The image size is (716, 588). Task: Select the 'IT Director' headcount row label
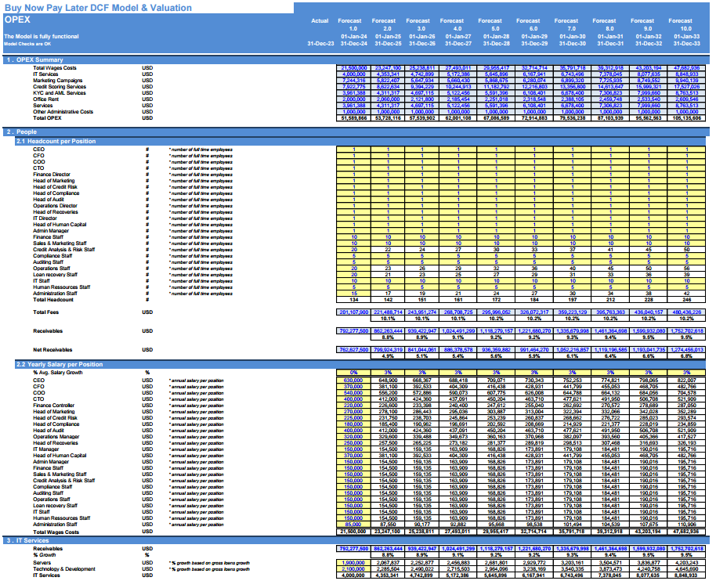[45, 218]
